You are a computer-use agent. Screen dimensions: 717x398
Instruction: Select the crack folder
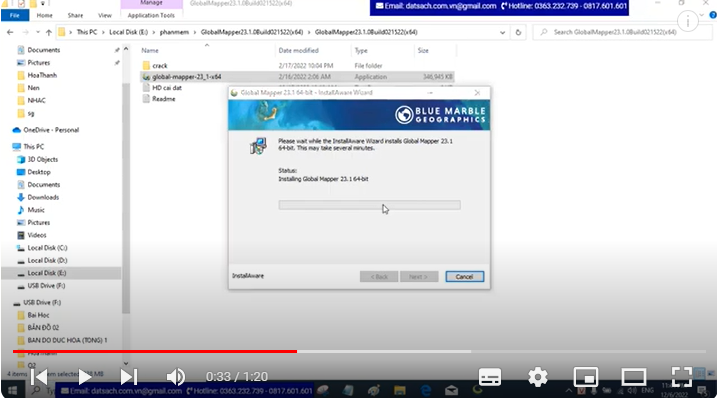click(160, 66)
